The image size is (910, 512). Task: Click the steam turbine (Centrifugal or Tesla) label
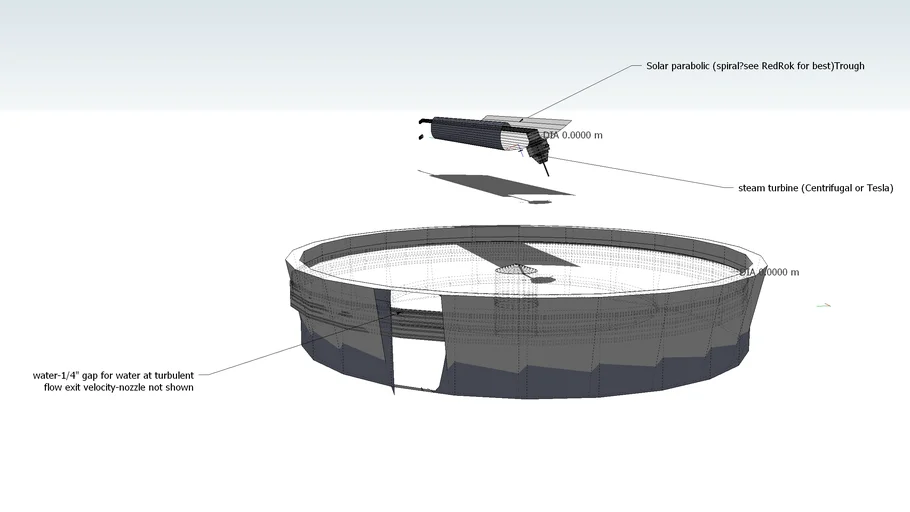click(x=815, y=187)
